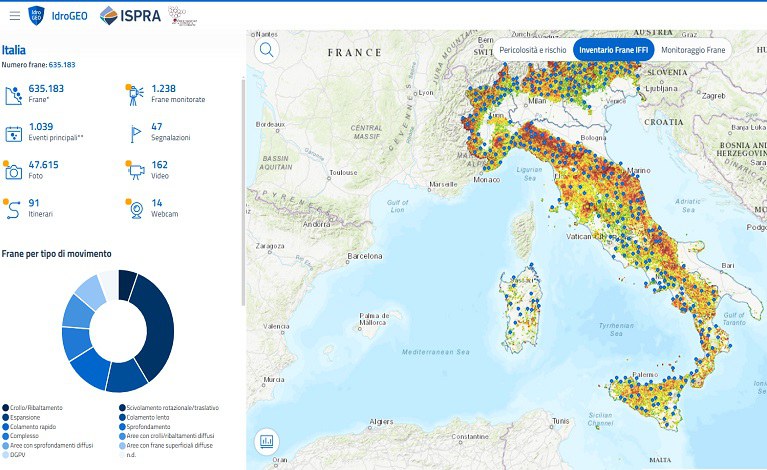Click the chart button at map bottom-left

point(267,441)
